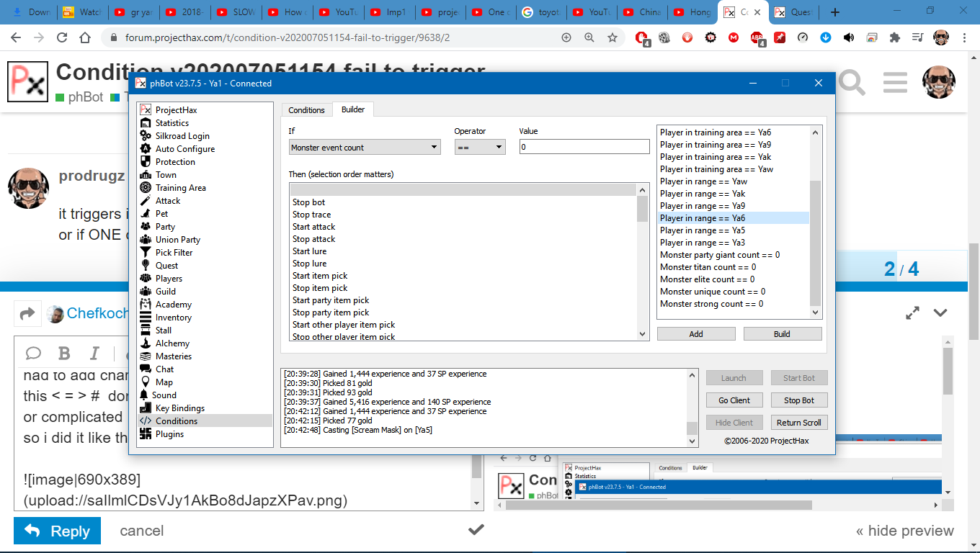980x553 pixels.
Task: Click the Add button
Action: (x=696, y=334)
